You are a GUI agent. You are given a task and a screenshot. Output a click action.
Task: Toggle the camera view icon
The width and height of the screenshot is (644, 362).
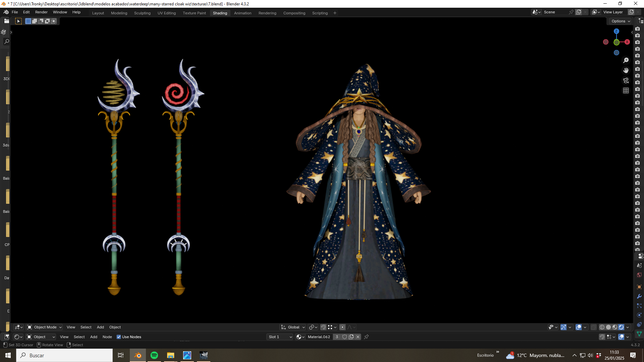(x=626, y=80)
